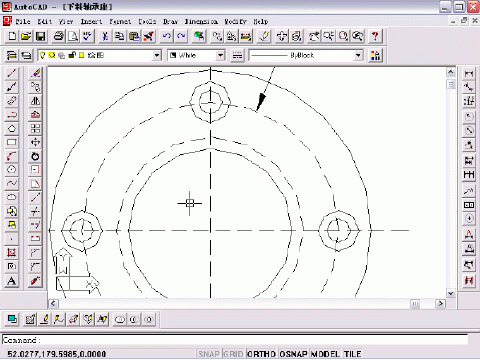Open the Insert menu
The width and height of the screenshot is (480, 360).
click(x=91, y=22)
